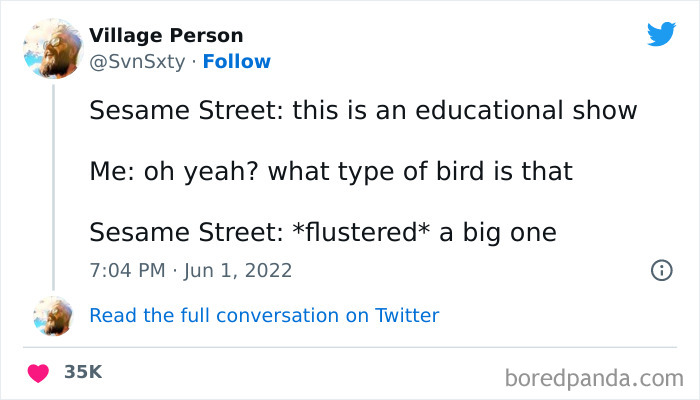Read the full conversation on Twitter
The width and height of the screenshot is (700, 400).
click(x=264, y=316)
